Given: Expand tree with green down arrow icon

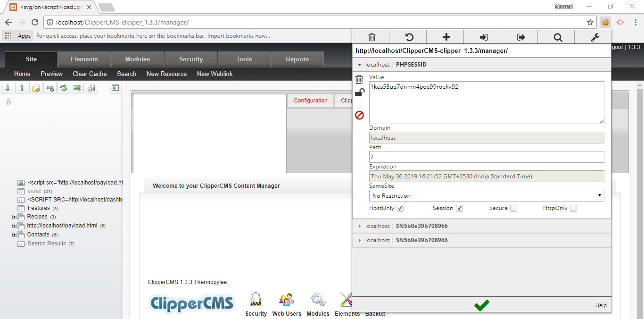Looking at the screenshot, I should coord(8,88).
